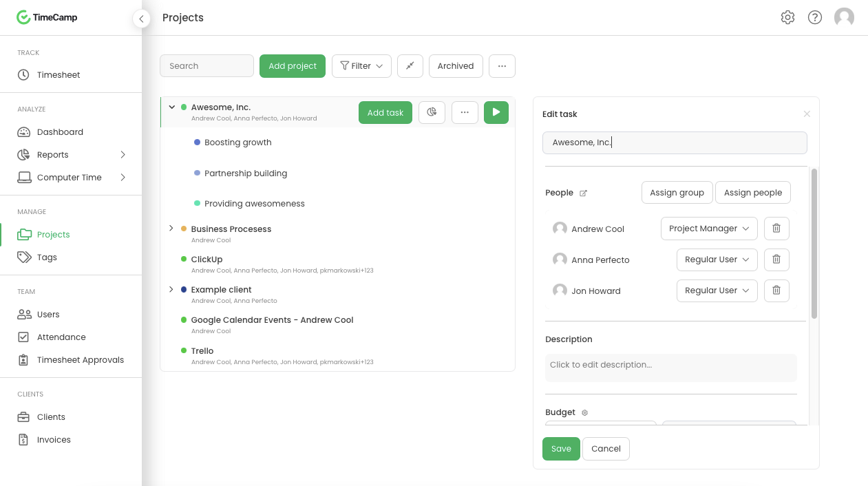Collapse the Awesome, Inc. project tree
Viewport: 868px width, 486px height.
(x=172, y=107)
